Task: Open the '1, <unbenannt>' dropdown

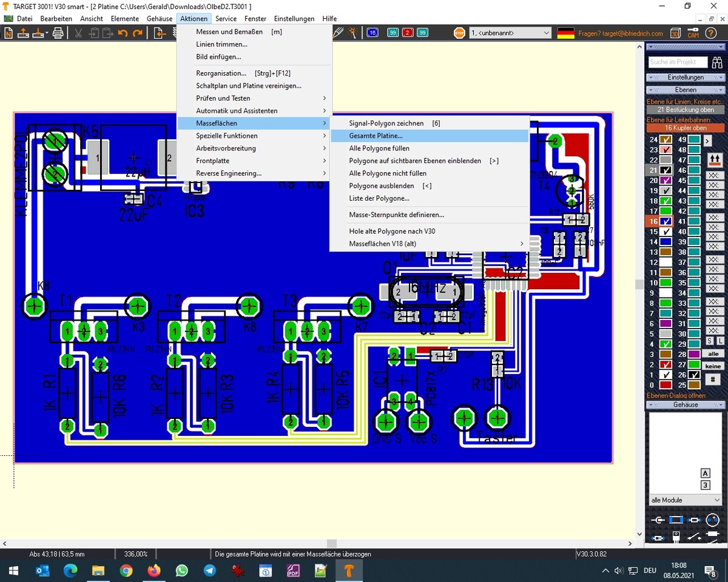Action: [510, 33]
